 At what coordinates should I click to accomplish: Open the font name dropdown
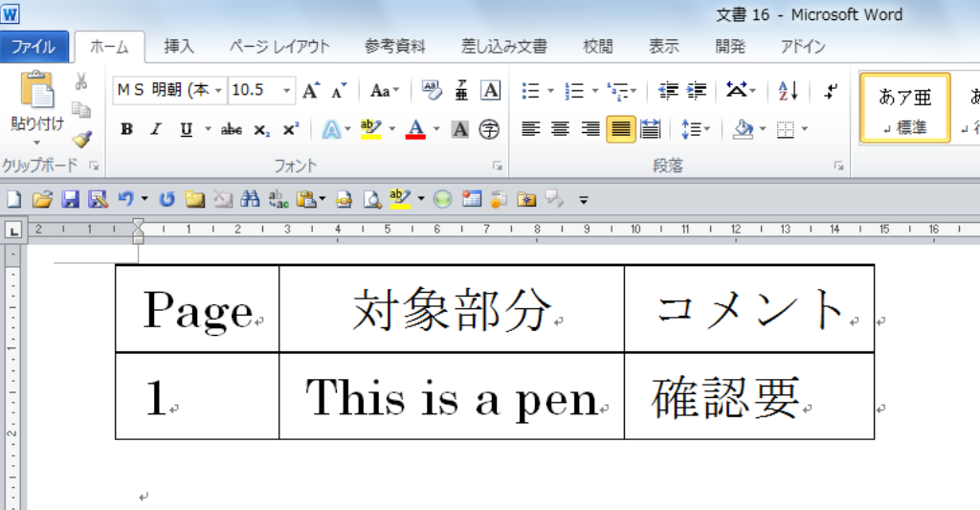[x=218, y=91]
